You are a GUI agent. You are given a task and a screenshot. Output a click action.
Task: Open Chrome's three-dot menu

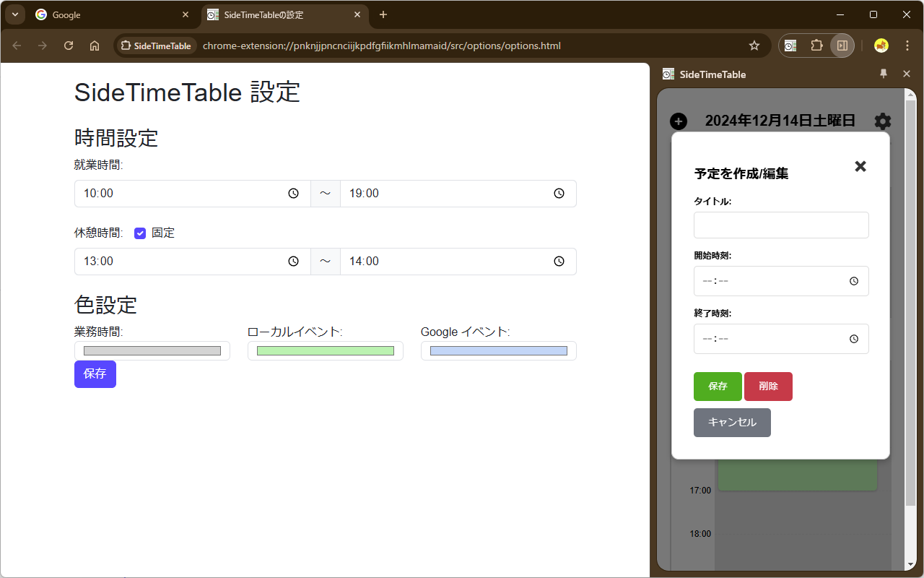tap(907, 45)
